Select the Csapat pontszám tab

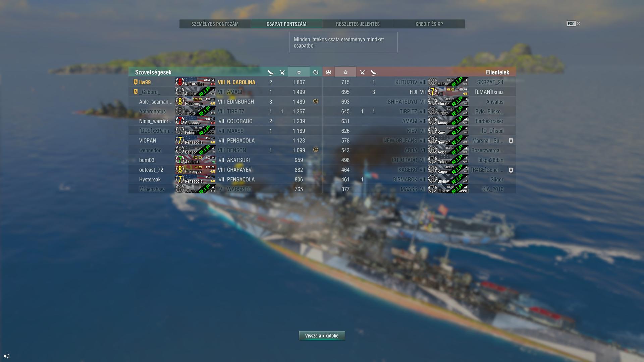coord(286,24)
